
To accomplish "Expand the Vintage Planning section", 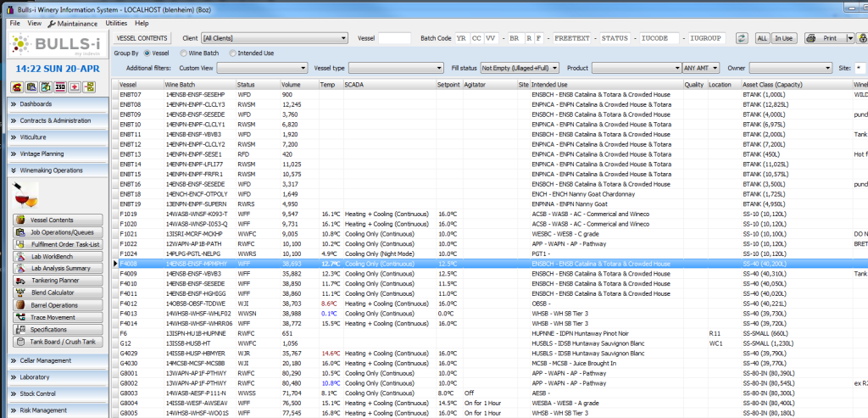I will pos(58,154).
